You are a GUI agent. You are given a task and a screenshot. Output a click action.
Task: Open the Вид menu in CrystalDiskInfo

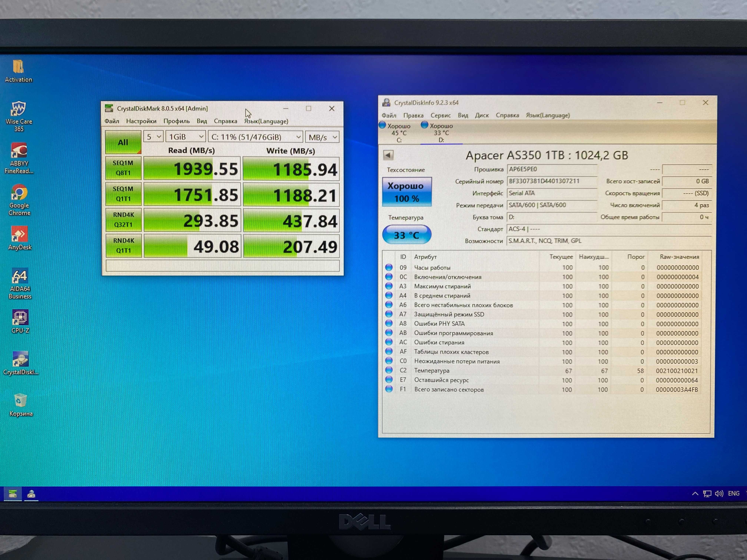[x=463, y=115]
